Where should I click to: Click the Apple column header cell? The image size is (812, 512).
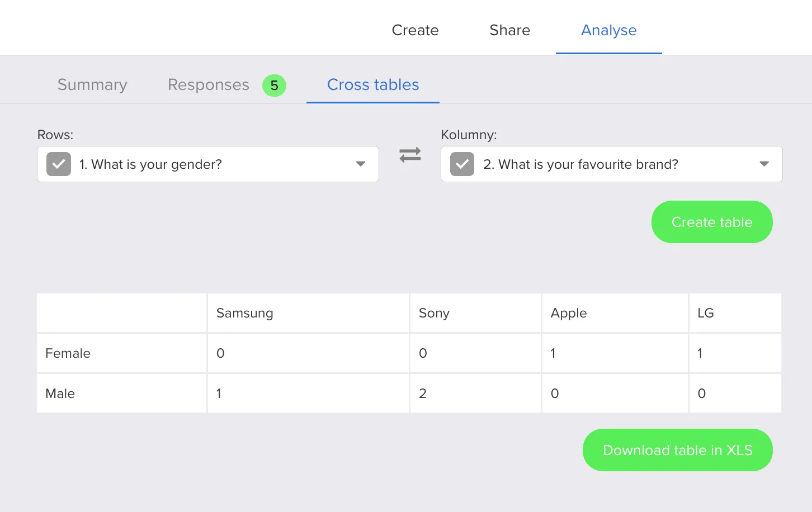[x=568, y=312]
